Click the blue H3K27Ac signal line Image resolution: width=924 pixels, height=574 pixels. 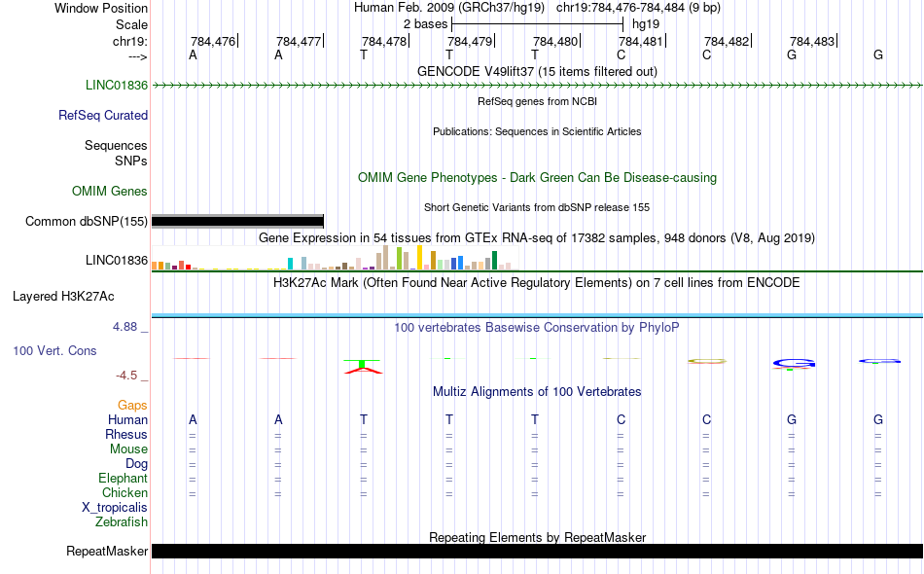pos(537,316)
